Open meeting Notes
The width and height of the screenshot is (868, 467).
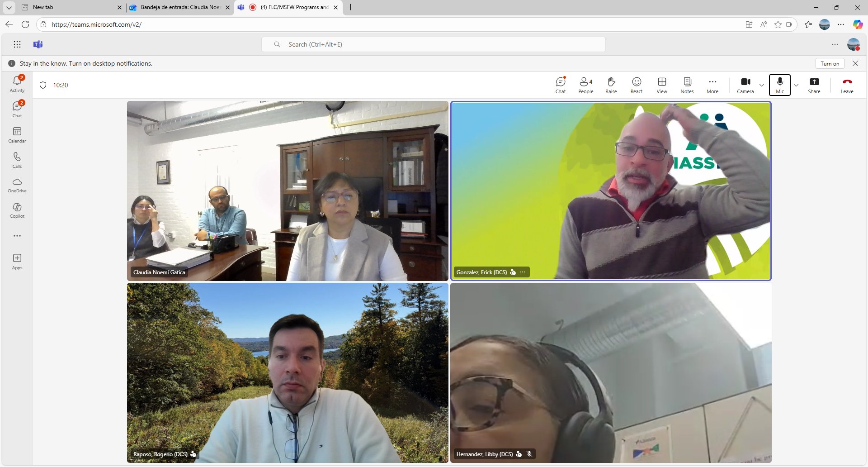[x=687, y=85]
